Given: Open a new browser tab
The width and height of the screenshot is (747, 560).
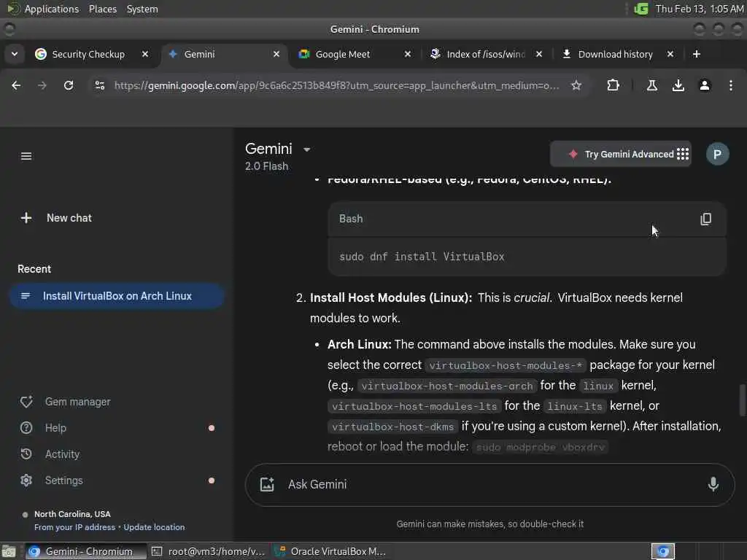Looking at the screenshot, I should tap(697, 54).
